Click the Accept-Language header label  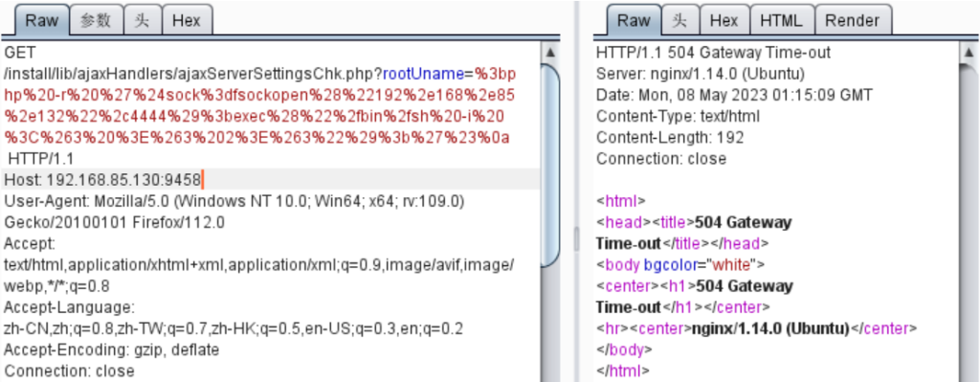(69, 308)
